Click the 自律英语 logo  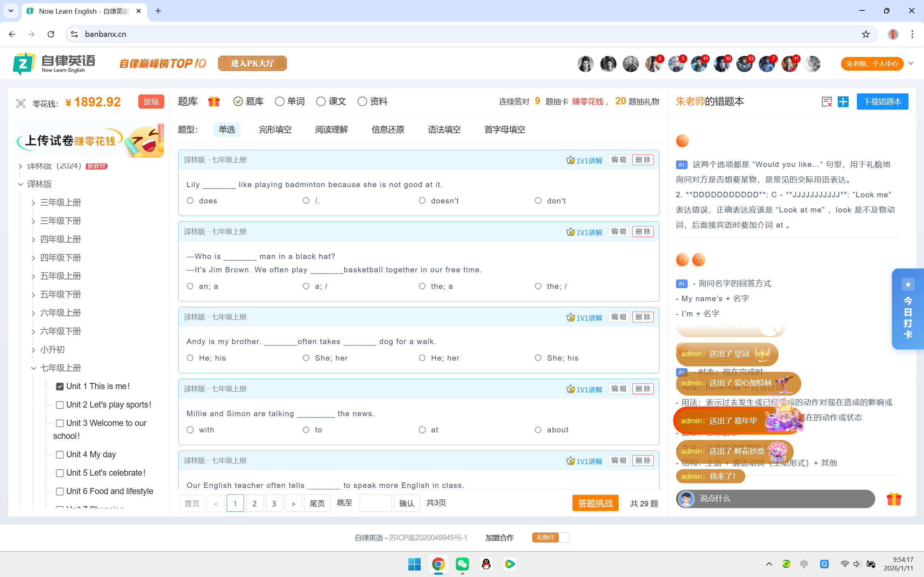[54, 63]
